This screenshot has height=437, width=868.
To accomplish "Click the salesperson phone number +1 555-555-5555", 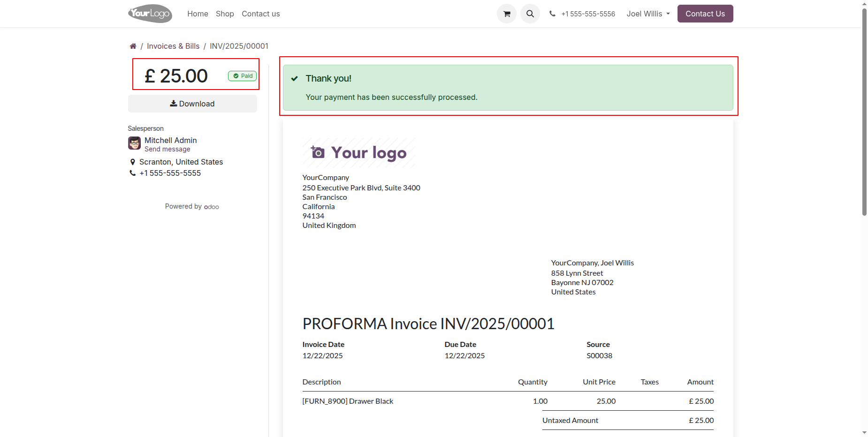I will pos(170,173).
